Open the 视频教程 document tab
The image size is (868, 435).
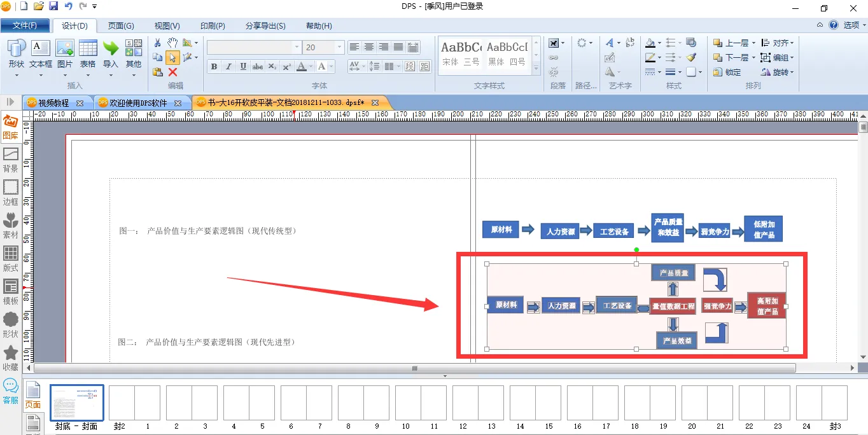(x=53, y=102)
